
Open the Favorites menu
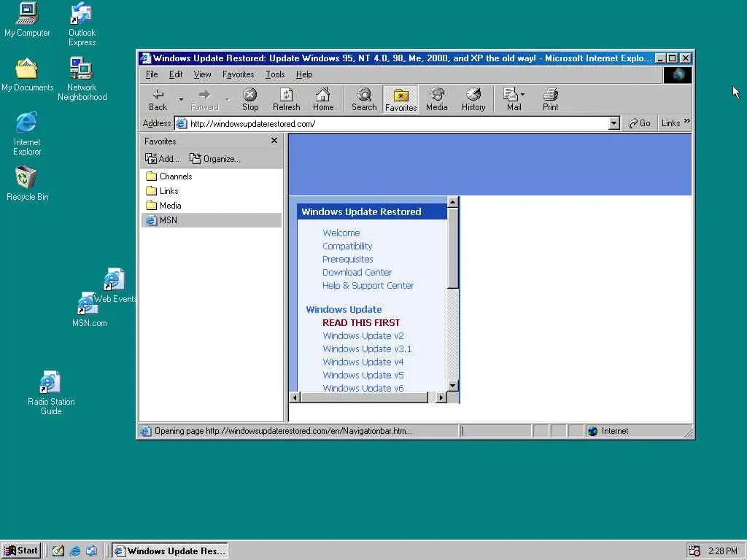point(239,74)
